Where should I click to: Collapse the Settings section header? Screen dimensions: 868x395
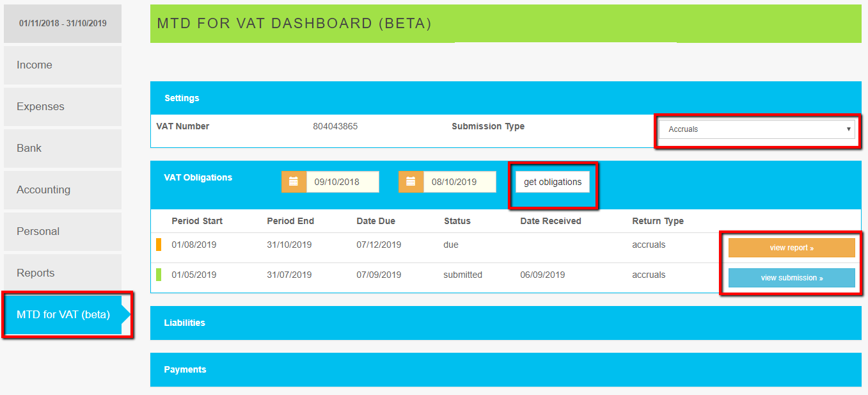(506, 98)
